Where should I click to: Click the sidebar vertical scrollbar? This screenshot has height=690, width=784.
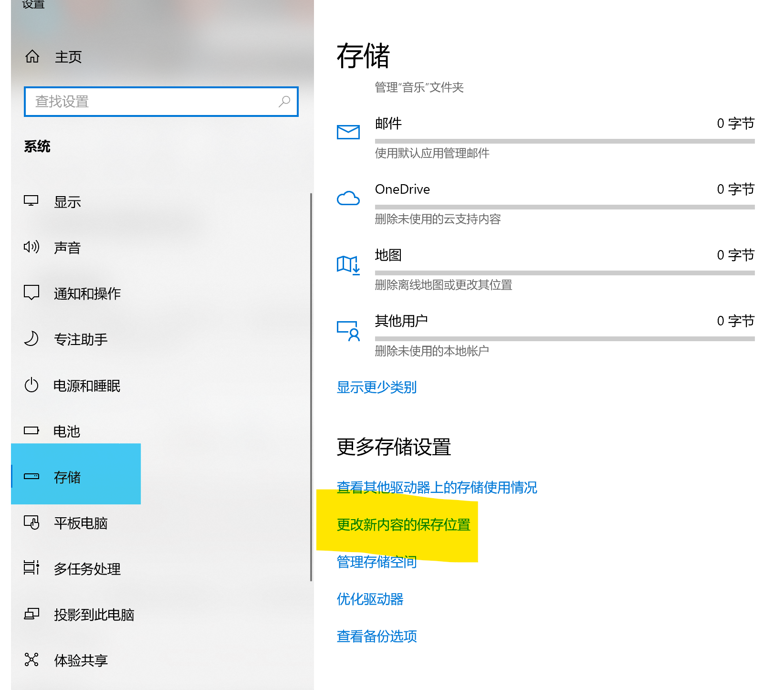(x=311, y=387)
